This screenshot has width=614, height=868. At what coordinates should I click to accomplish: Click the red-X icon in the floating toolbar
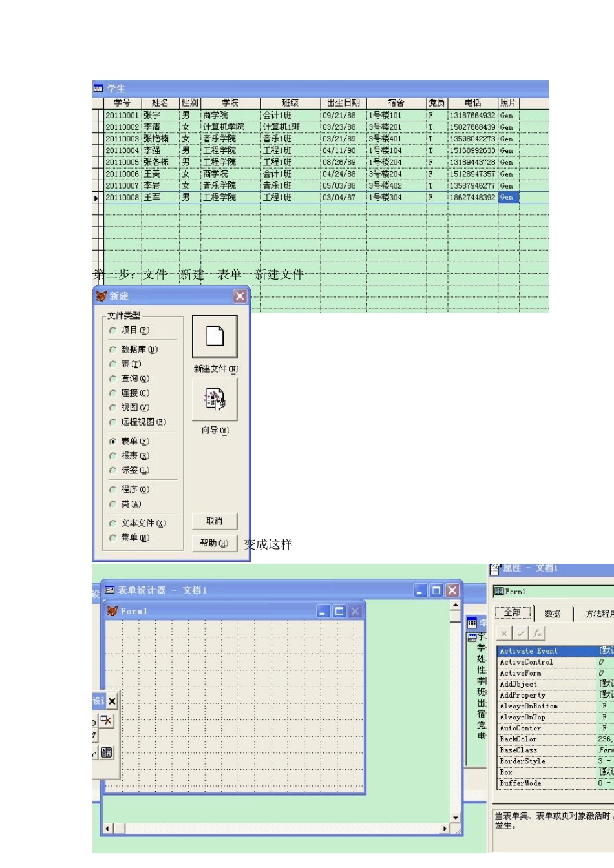[x=106, y=721]
